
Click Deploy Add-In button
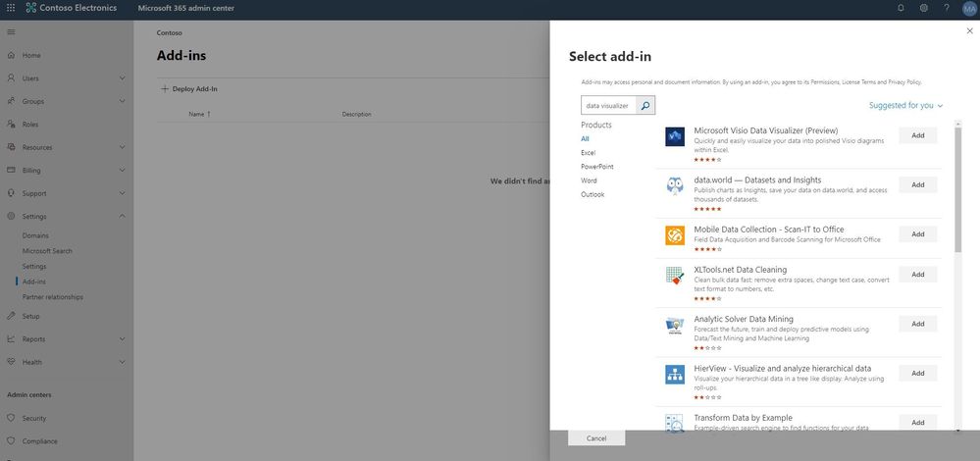click(x=189, y=89)
